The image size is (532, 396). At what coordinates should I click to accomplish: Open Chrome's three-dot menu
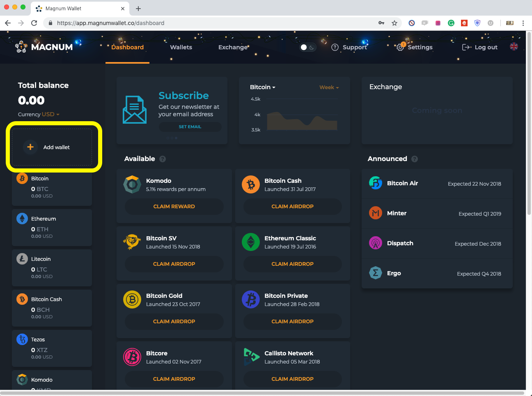(x=523, y=23)
